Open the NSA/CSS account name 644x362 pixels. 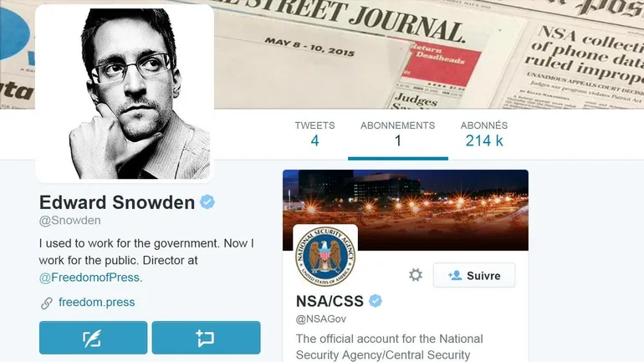[x=330, y=301]
